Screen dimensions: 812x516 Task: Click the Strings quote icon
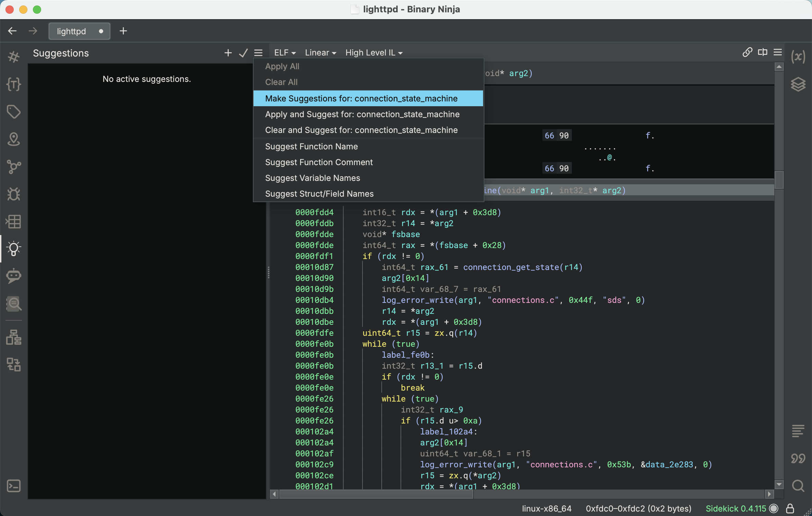point(798,458)
